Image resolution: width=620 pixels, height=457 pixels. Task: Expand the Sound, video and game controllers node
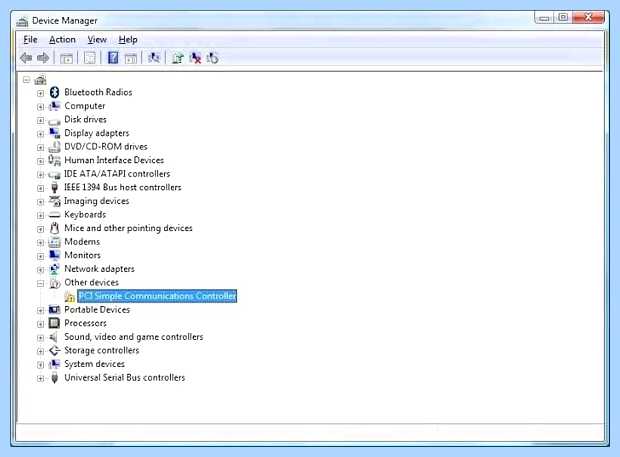click(40, 338)
